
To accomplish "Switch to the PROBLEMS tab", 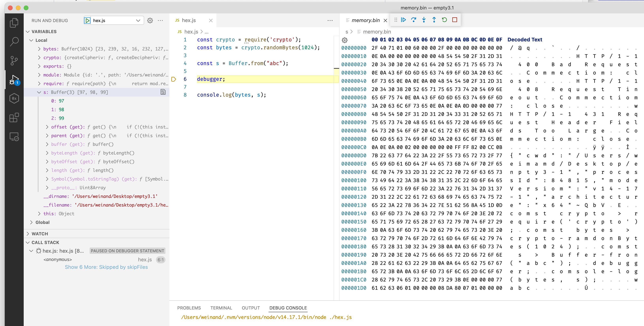I will click(189, 308).
